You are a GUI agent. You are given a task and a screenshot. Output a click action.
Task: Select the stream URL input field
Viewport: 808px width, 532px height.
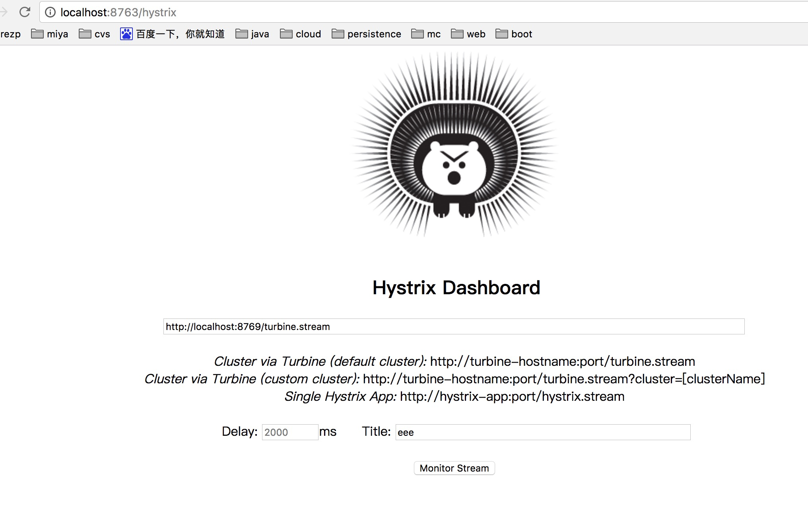[x=454, y=326]
